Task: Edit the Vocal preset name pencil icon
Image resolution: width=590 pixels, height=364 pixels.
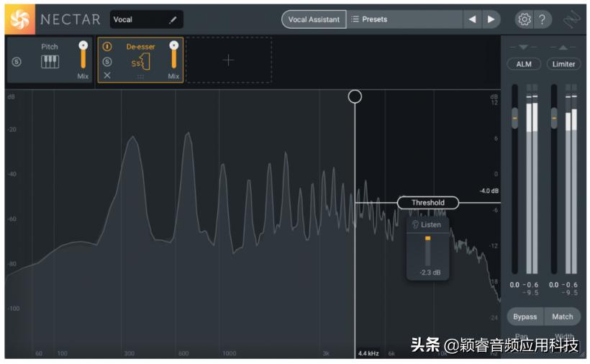Action: click(x=173, y=20)
